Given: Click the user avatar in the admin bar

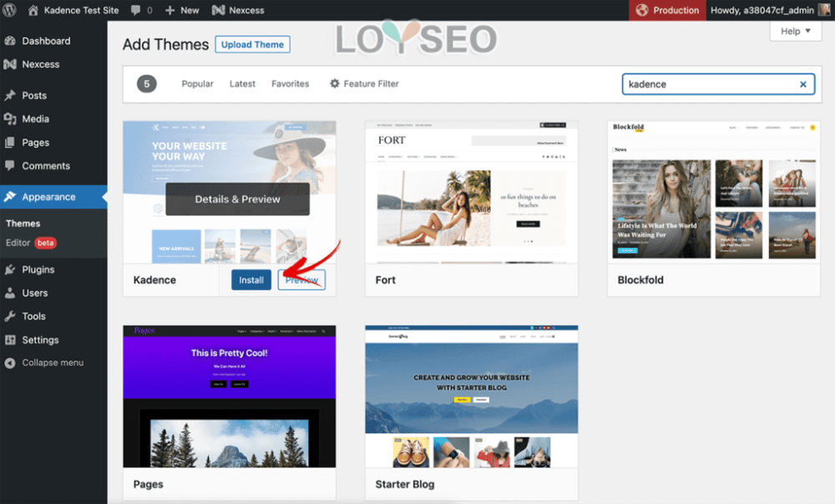Looking at the screenshot, I should (x=824, y=10).
